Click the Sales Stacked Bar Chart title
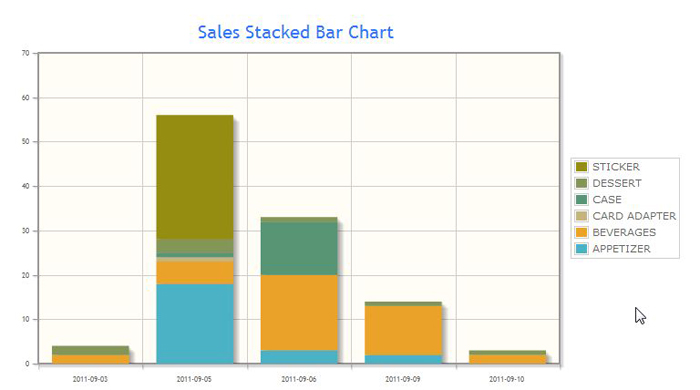Screen dimensions: 700x390 (296, 33)
